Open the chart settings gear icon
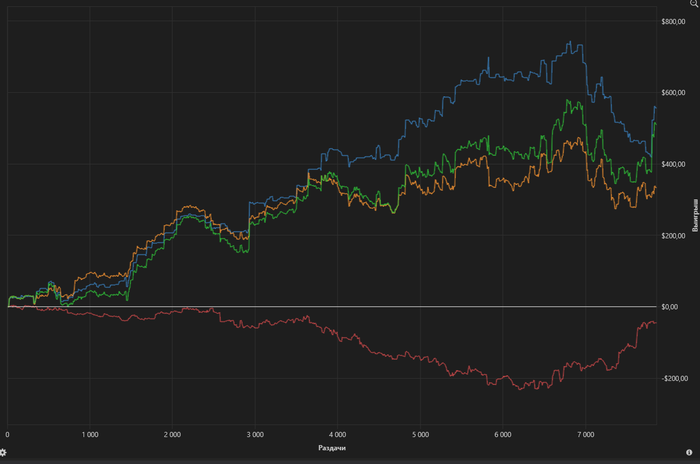The image size is (700, 464). (3, 452)
